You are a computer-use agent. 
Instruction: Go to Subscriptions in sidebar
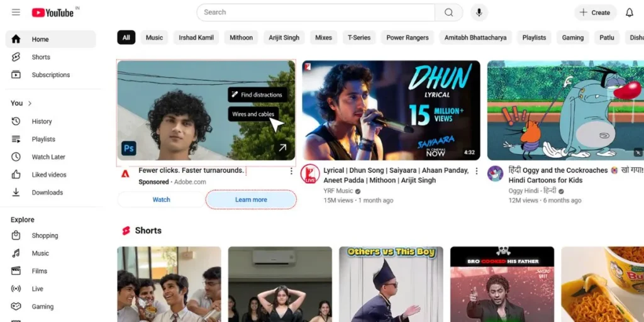click(x=50, y=75)
